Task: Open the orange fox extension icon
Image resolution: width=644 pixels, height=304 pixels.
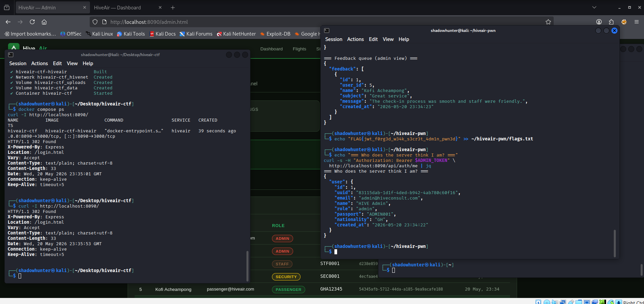Action: click(624, 22)
